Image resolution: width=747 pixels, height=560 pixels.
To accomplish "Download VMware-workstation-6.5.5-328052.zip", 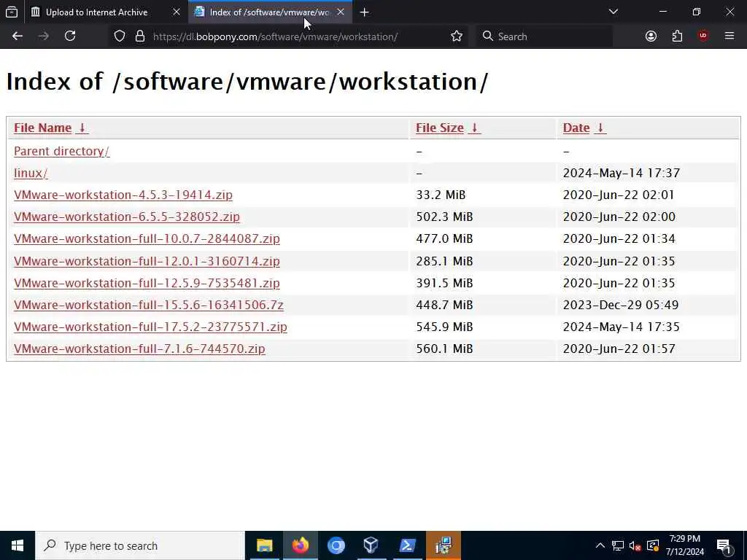I will coord(127,217).
